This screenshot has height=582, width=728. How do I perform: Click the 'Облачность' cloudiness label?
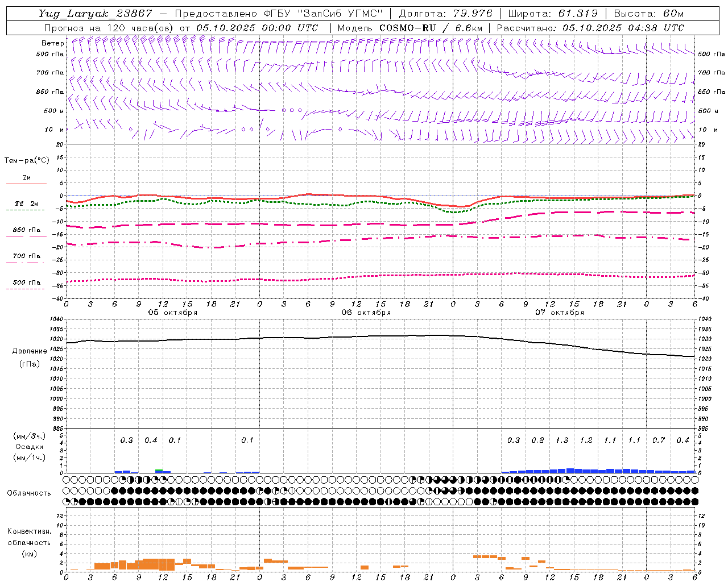point(29,493)
